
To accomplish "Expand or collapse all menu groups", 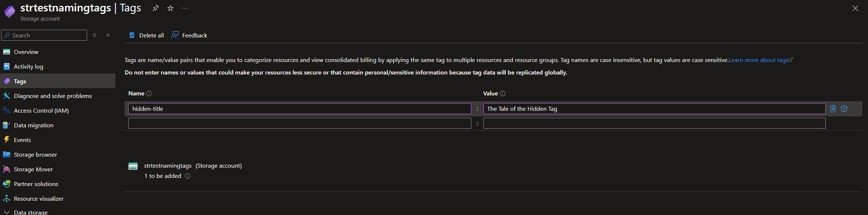I will [x=94, y=35].
